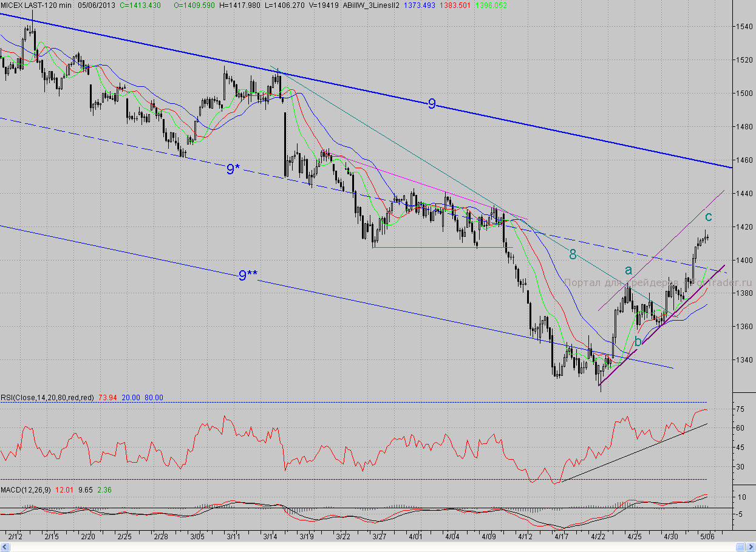The width and height of the screenshot is (756, 552).
Task: Select the dashed trendline label 9*
Action: tap(231, 169)
